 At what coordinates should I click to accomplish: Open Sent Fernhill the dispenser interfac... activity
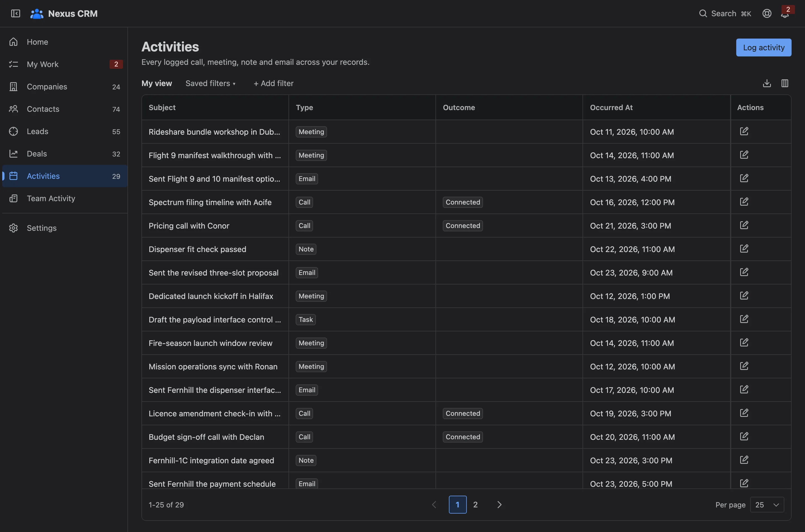click(x=214, y=390)
